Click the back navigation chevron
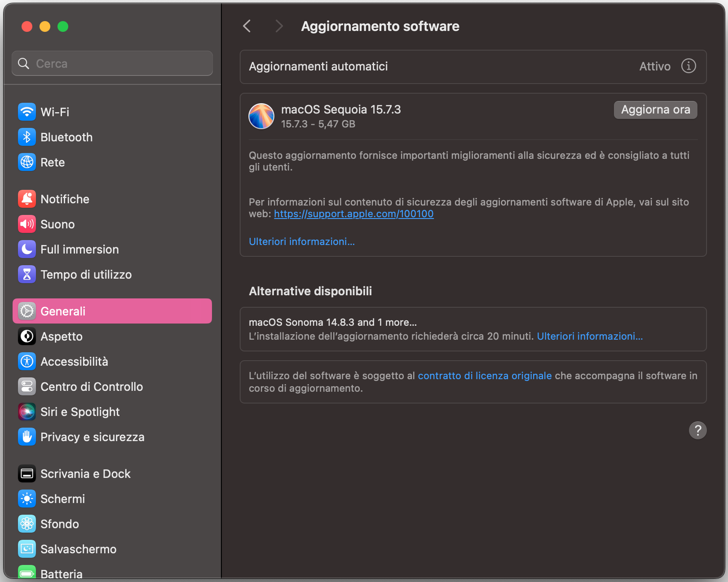The height and width of the screenshot is (582, 728). click(x=247, y=26)
